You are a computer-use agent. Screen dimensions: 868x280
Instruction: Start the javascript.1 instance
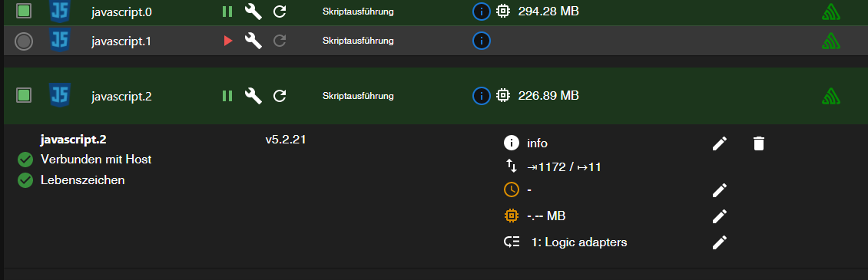click(x=227, y=41)
